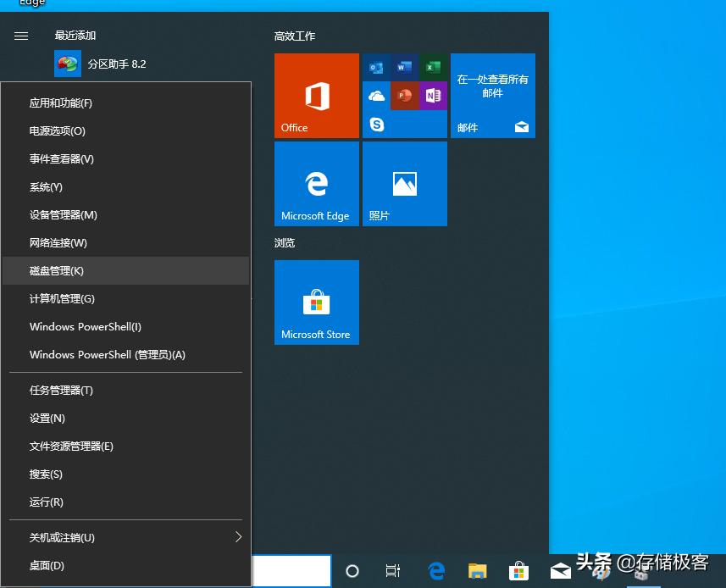
Task: Launch the Outlook tile
Action: [x=377, y=67]
